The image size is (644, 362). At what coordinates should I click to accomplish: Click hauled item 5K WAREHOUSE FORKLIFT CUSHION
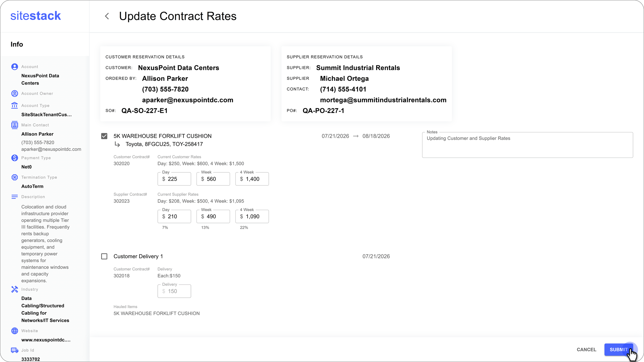156,313
